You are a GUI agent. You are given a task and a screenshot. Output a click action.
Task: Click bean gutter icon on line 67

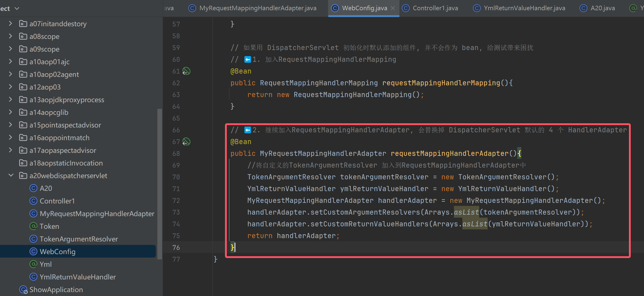pyautogui.click(x=186, y=142)
